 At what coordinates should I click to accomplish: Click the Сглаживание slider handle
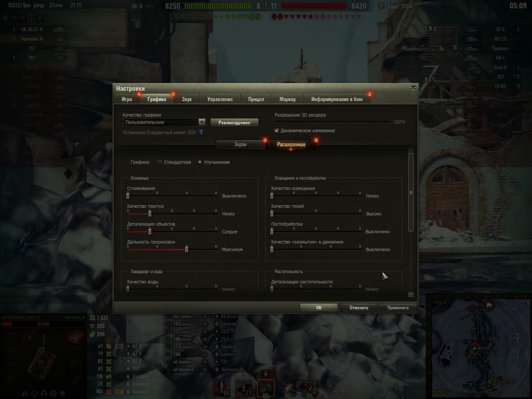click(128, 196)
